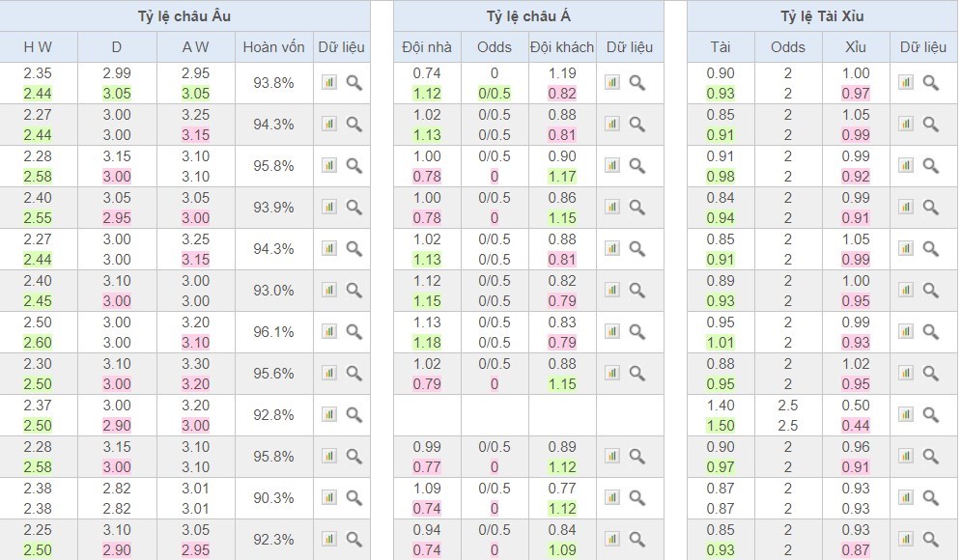Click the magnifier icon in the 92.3% payout row
The image size is (962, 560).
click(x=354, y=539)
